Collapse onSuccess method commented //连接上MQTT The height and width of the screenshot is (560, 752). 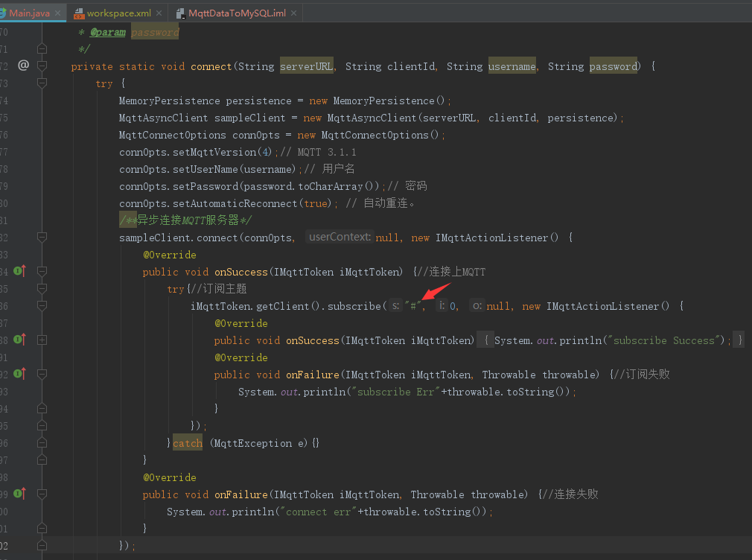42,272
